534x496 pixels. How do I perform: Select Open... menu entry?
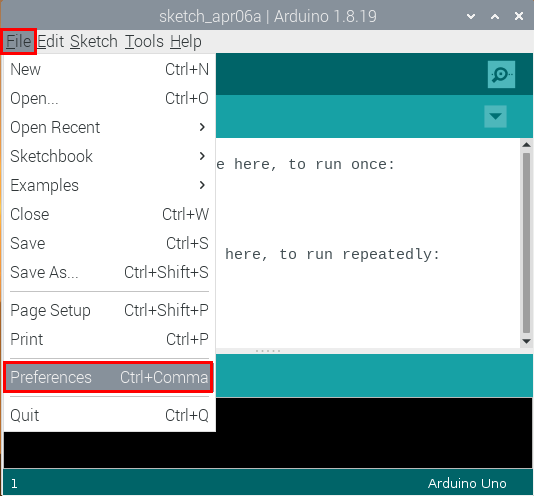pyautogui.click(x=109, y=98)
